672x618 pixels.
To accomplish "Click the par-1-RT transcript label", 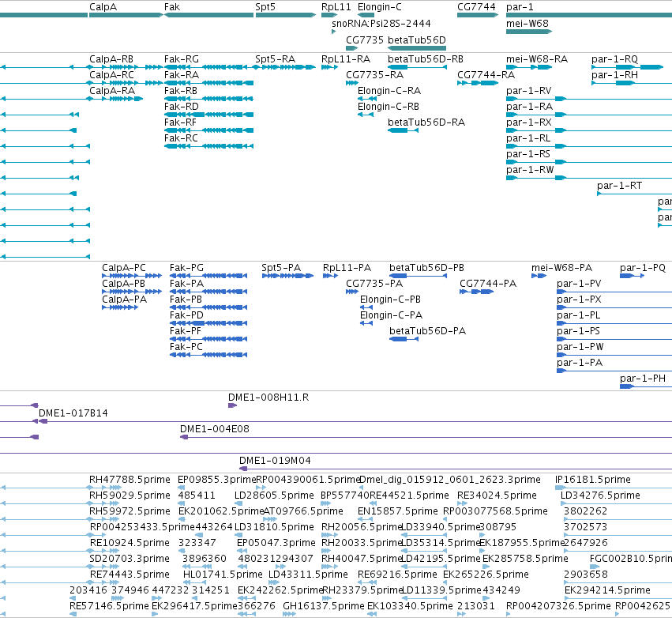I will 619,185.
